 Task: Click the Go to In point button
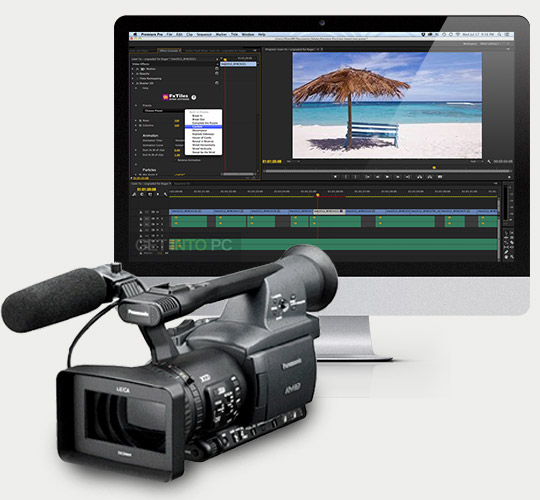click(367, 177)
